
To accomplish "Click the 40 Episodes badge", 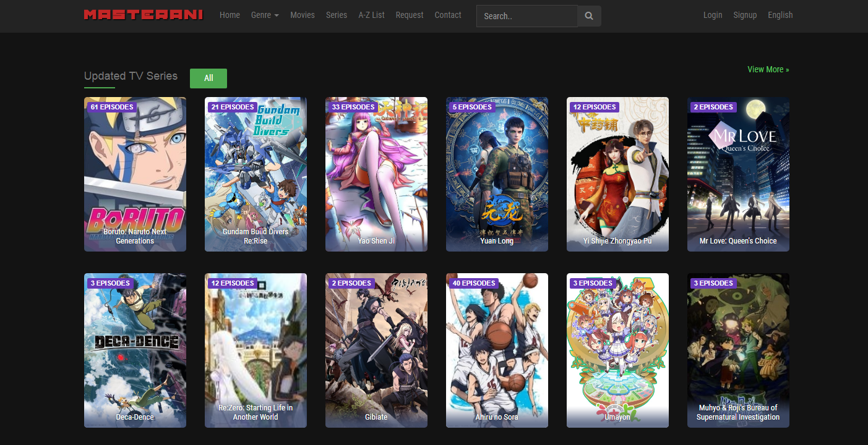I will [474, 283].
